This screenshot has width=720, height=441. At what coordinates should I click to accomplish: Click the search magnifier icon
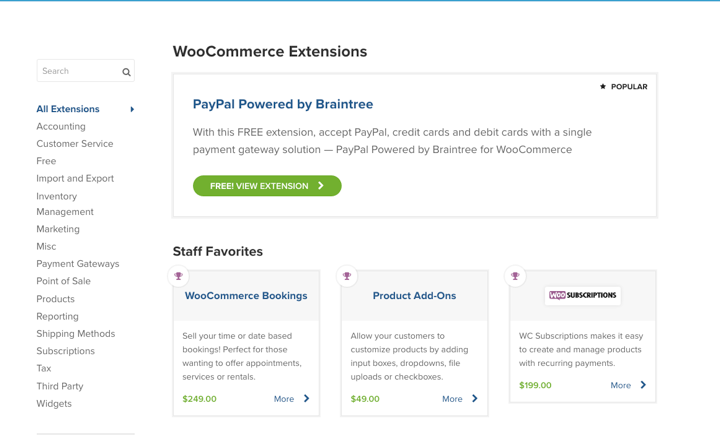point(127,72)
